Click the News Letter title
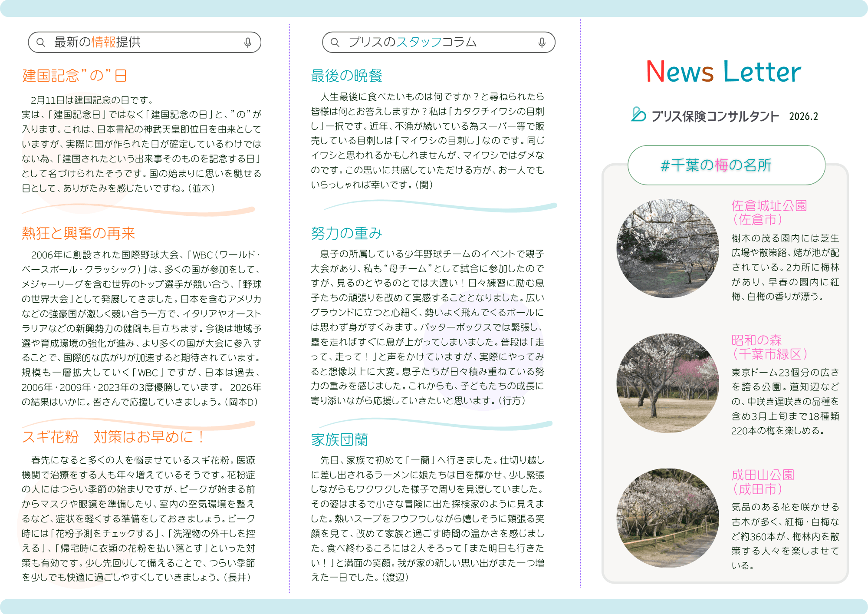This screenshot has height=614, width=868. (723, 72)
